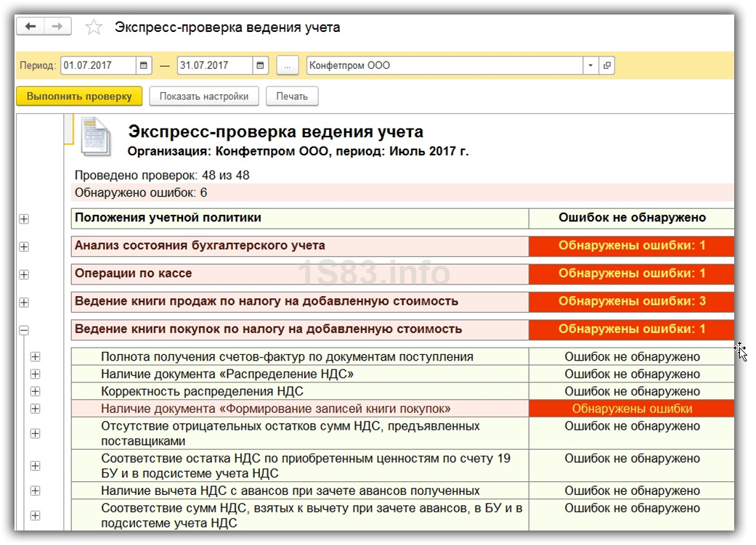The height and width of the screenshot is (545, 756).
Task: Click the report document icon
Action: click(95, 136)
